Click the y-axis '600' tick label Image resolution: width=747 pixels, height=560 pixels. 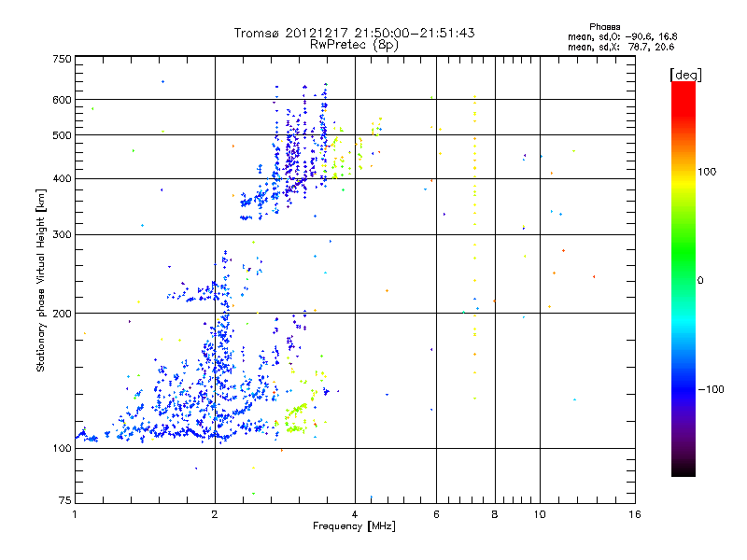(62, 100)
